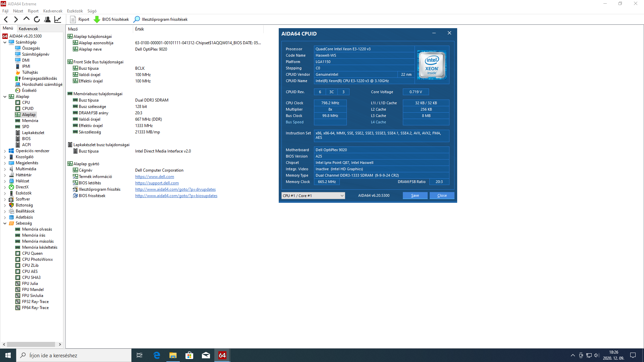644x362 pixels.
Task: Minimize the AIDA64 CPUID dialog
Action: point(434,33)
